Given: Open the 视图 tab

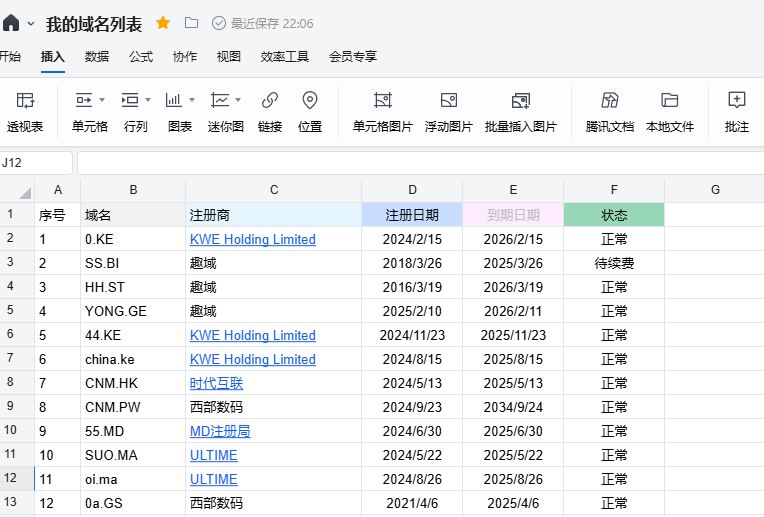Looking at the screenshot, I should [229, 57].
